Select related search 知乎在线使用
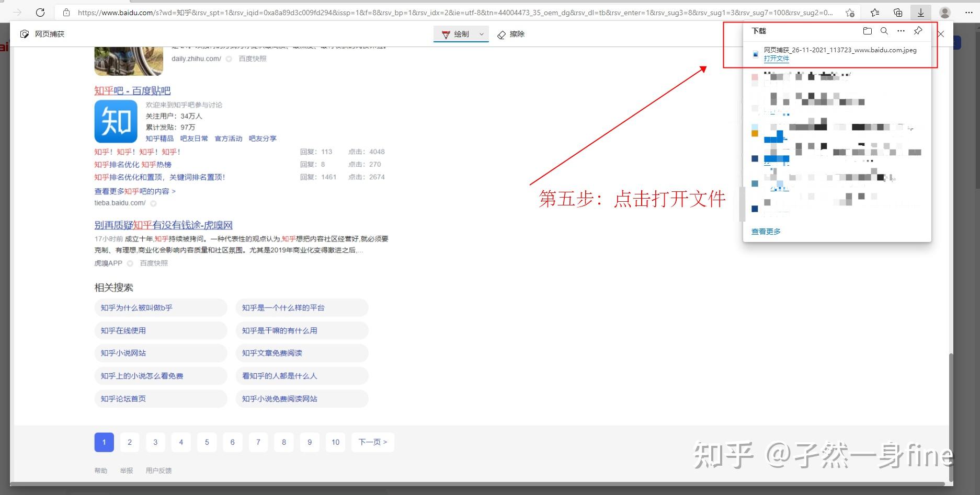Viewport: 980px width, 495px height. click(161, 330)
